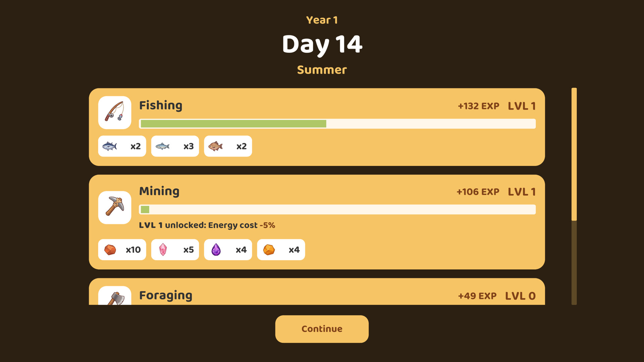This screenshot has width=644, height=362.
Task: Select the pink crystal x5 item
Action: coord(175,250)
